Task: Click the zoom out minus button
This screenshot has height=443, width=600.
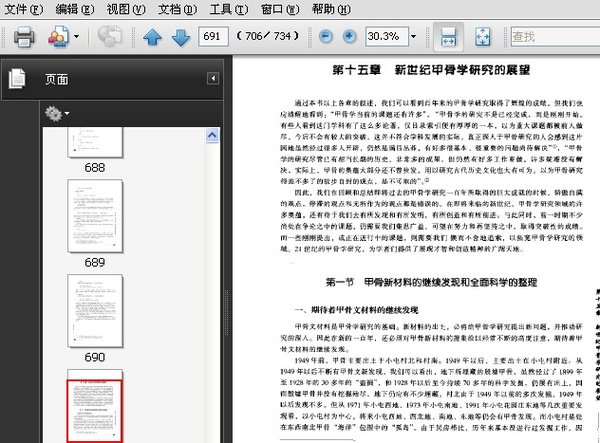Action: pos(326,37)
